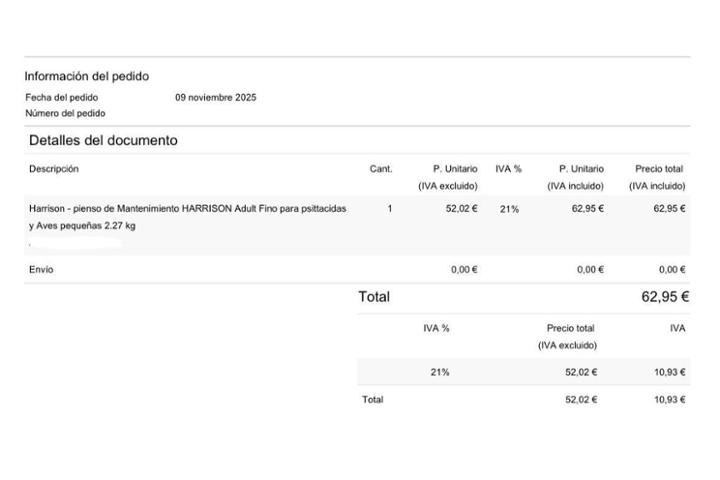
Task: Click the 'Descripción' column header
Action: pyautogui.click(x=54, y=169)
